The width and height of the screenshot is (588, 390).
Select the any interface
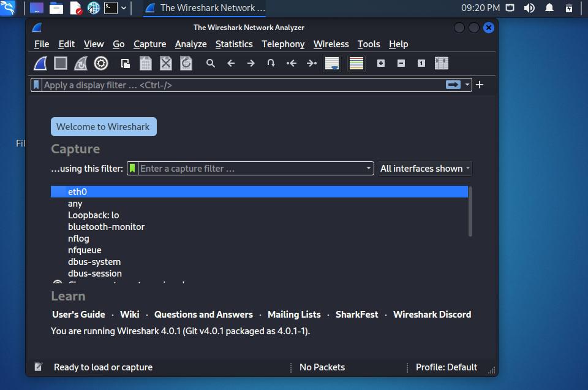(x=259, y=204)
